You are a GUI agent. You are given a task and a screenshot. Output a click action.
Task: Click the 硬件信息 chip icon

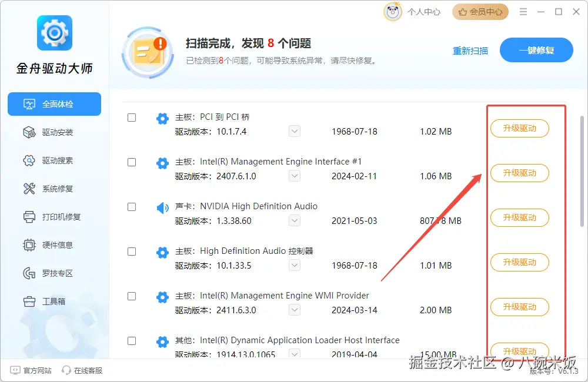(29, 245)
